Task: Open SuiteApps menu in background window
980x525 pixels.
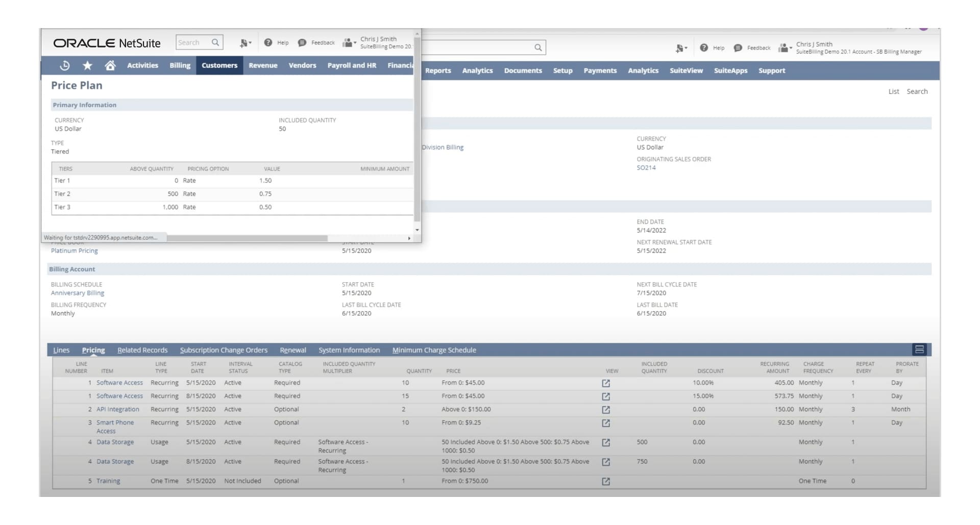Action: click(x=730, y=70)
